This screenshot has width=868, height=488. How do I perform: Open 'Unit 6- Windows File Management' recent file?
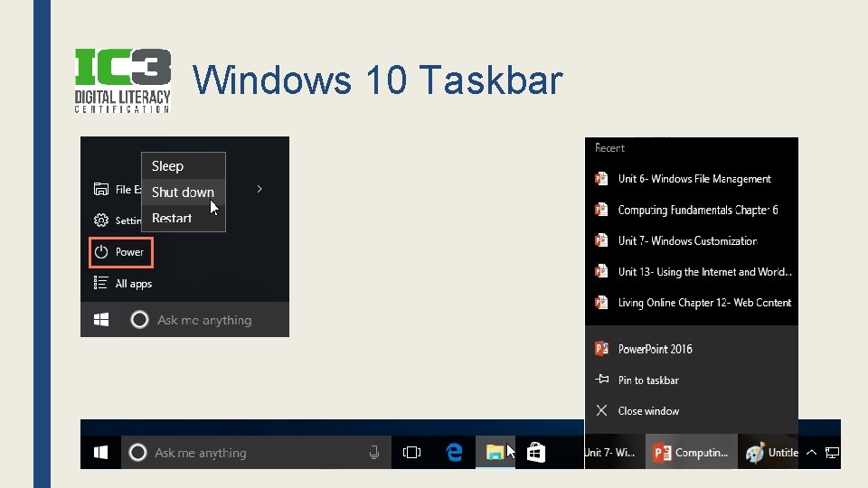click(692, 179)
